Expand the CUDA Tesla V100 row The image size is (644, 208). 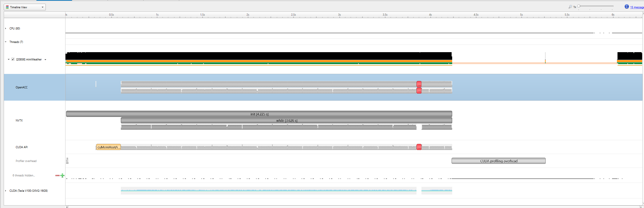[x=6, y=191]
